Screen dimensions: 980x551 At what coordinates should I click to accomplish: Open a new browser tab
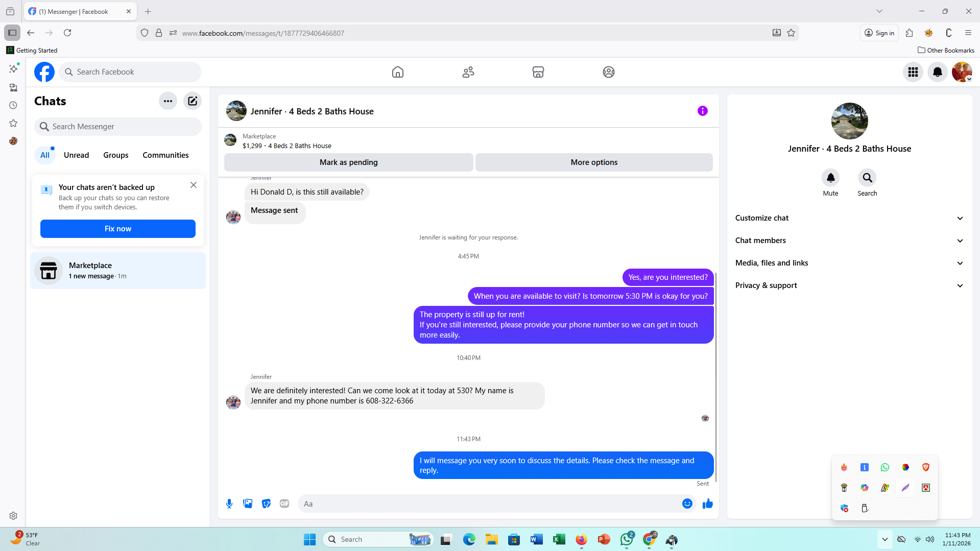coord(148,11)
